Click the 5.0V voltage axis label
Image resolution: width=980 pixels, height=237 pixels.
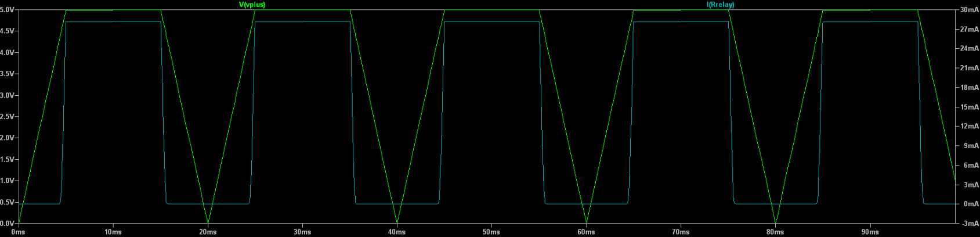pyautogui.click(x=6, y=10)
